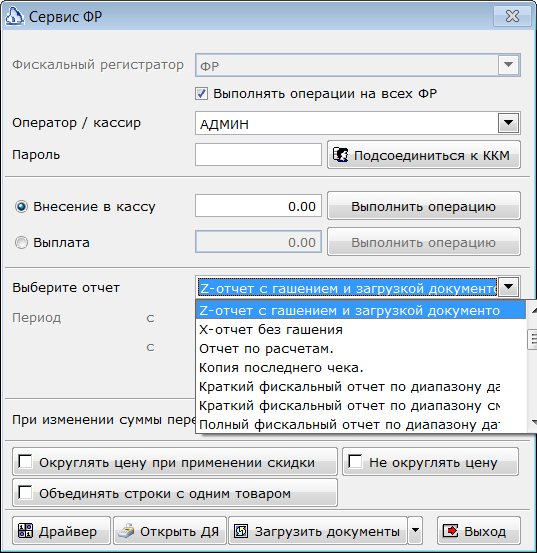The image size is (537, 553).
Task: Click the red exit arrow icon Выход
Action: pos(450,531)
